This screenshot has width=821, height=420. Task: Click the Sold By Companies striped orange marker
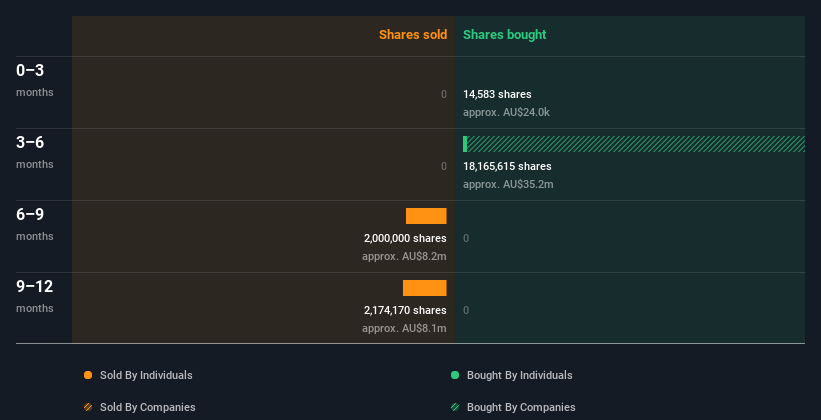tap(88, 407)
